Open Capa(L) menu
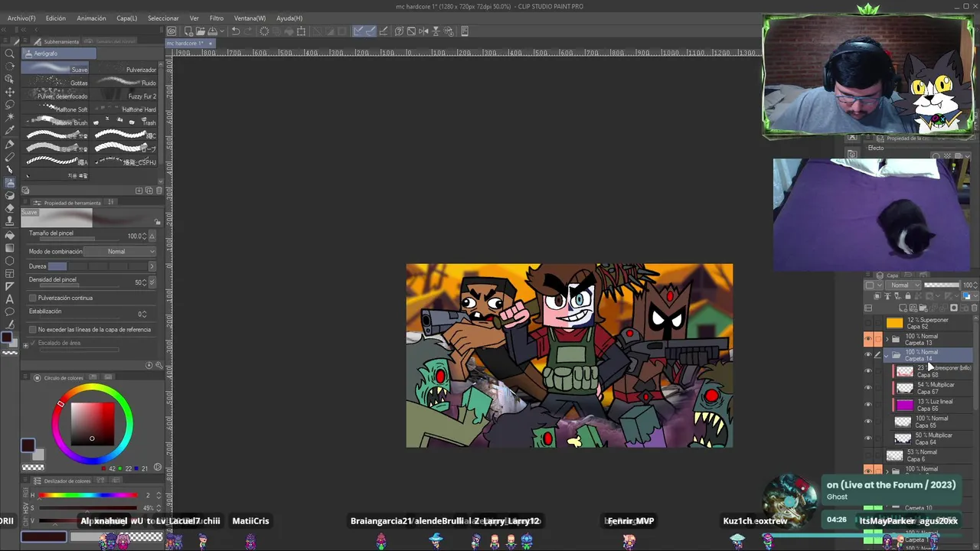This screenshot has height=551, width=980. coord(127,18)
